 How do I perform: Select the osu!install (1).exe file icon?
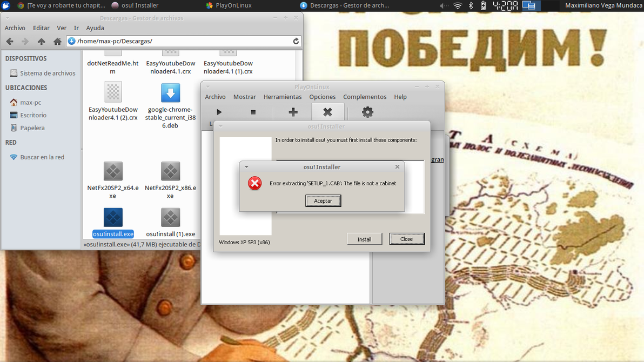(x=170, y=217)
